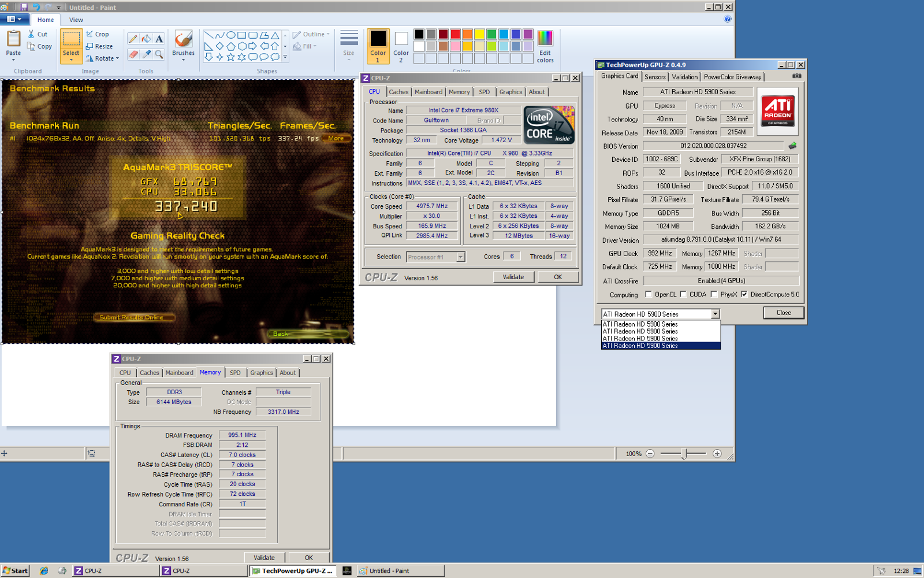Click the Resize icon in Image group

(90, 46)
